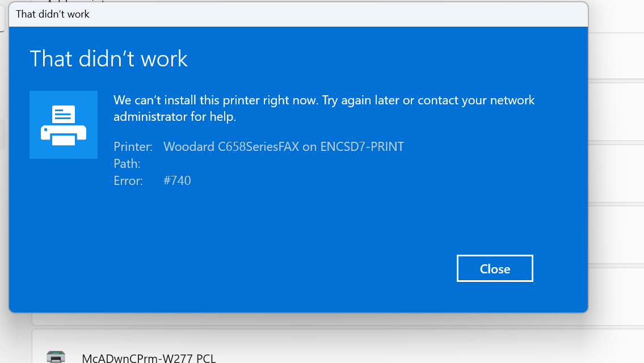Click the 'Printer:' field label

pos(133,146)
